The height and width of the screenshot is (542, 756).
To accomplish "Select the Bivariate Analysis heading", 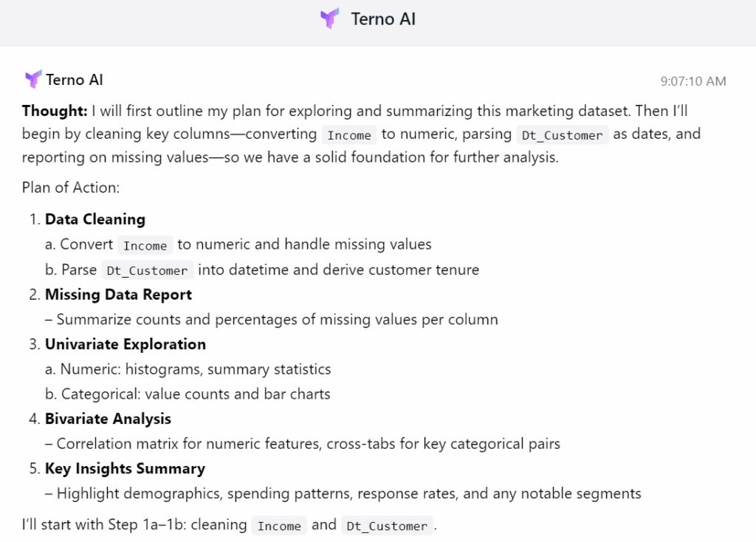I will point(108,419).
